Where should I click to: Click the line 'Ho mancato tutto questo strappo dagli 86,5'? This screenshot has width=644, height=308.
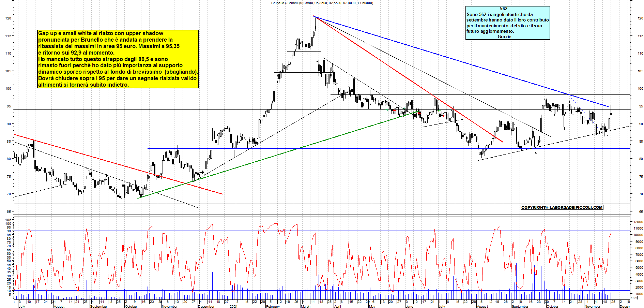103,59
